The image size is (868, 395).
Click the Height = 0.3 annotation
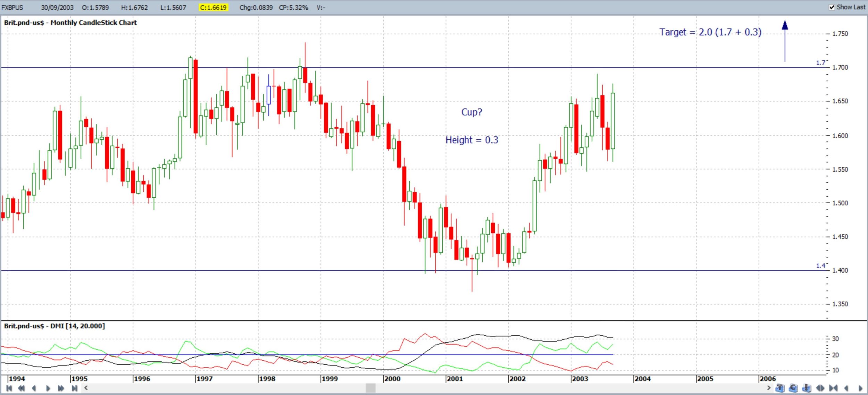point(472,140)
